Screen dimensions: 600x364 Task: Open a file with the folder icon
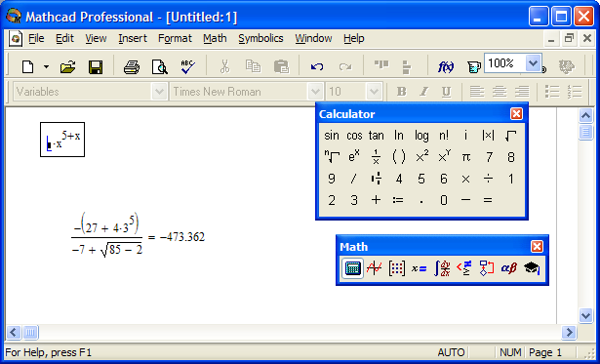point(67,67)
